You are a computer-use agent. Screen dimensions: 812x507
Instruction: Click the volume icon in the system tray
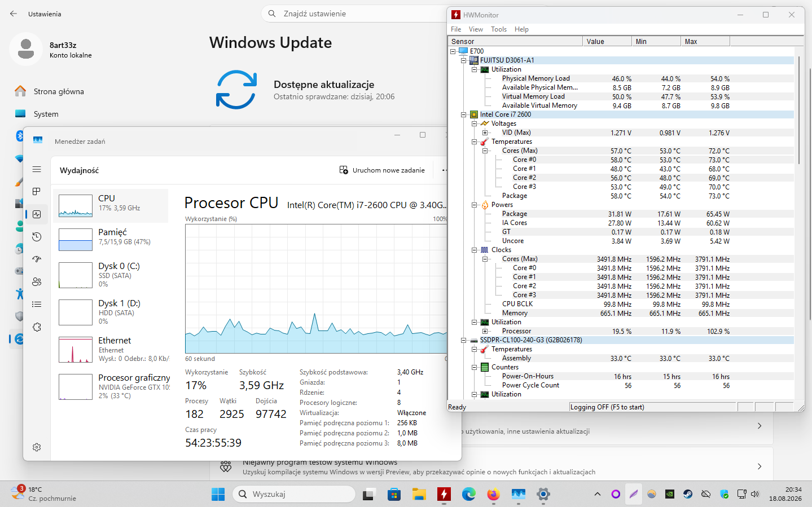click(x=756, y=494)
